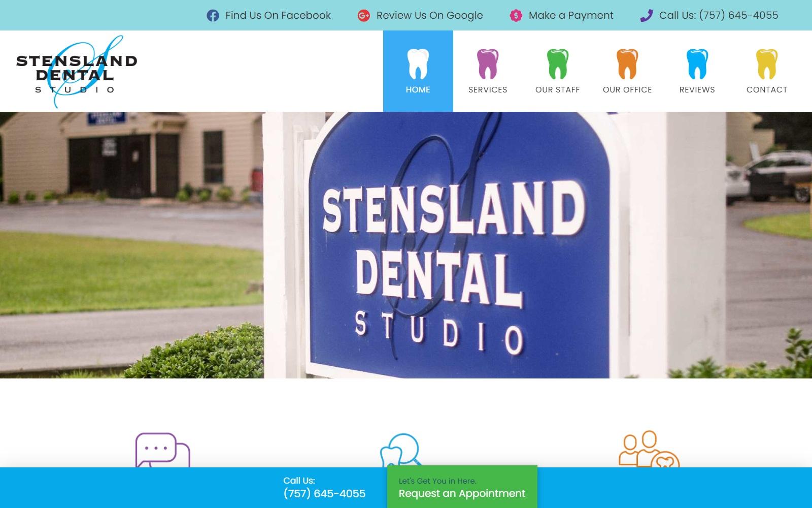Click the Stensland Dental Studio sign banner photo
The height and width of the screenshot is (508, 812).
[x=406, y=245]
